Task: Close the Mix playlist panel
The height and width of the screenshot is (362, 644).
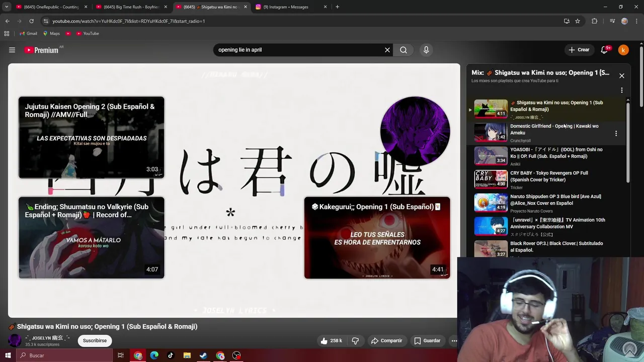Action: pyautogui.click(x=622, y=76)
